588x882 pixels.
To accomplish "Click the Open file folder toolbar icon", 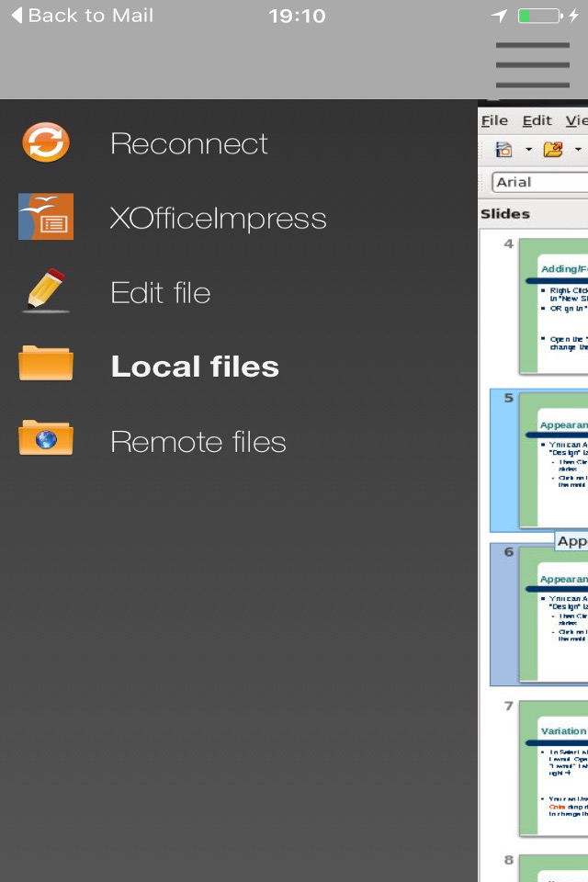I will pyautogui.click(x=553, y=149).
